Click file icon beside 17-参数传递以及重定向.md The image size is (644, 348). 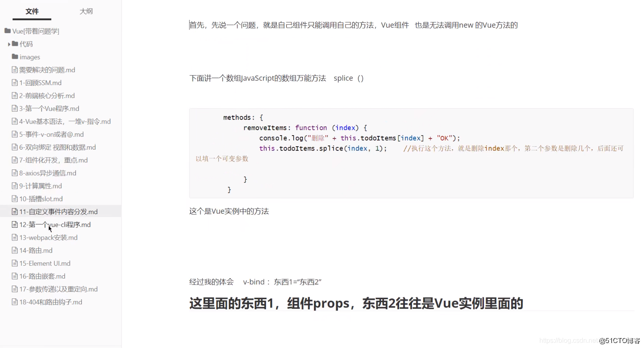coord(15,289)
